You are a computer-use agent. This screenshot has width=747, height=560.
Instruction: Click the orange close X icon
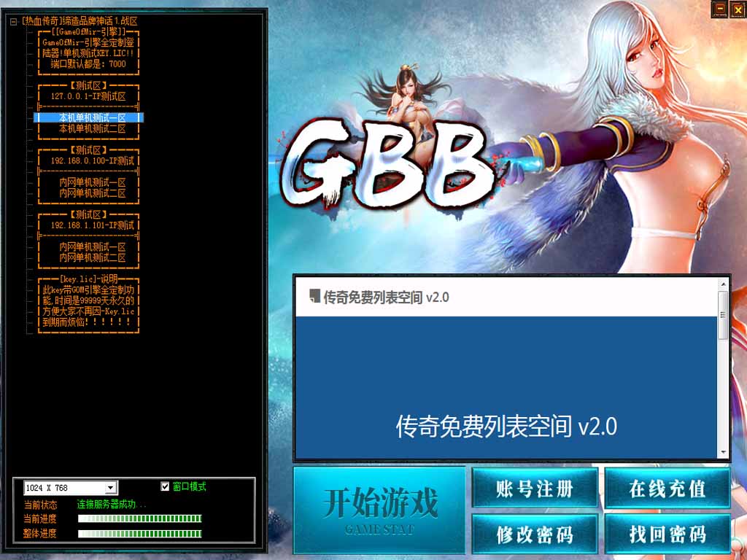tap(738, 9)
